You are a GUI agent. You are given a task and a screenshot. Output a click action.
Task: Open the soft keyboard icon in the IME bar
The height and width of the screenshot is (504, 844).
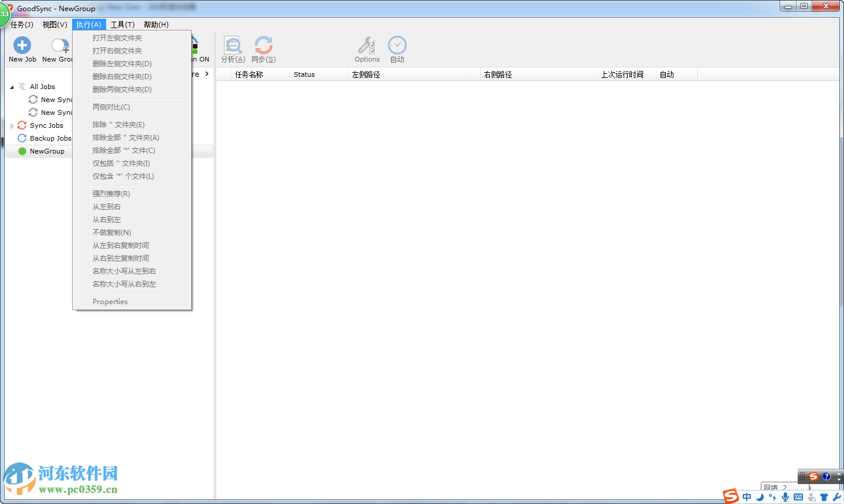pos(798,497)
